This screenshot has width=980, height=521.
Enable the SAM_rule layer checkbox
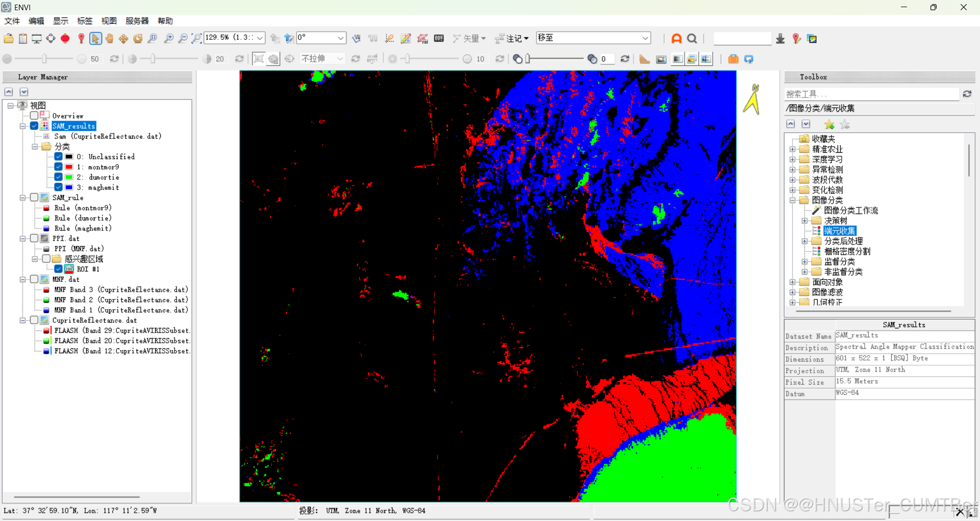coord(34,197)
